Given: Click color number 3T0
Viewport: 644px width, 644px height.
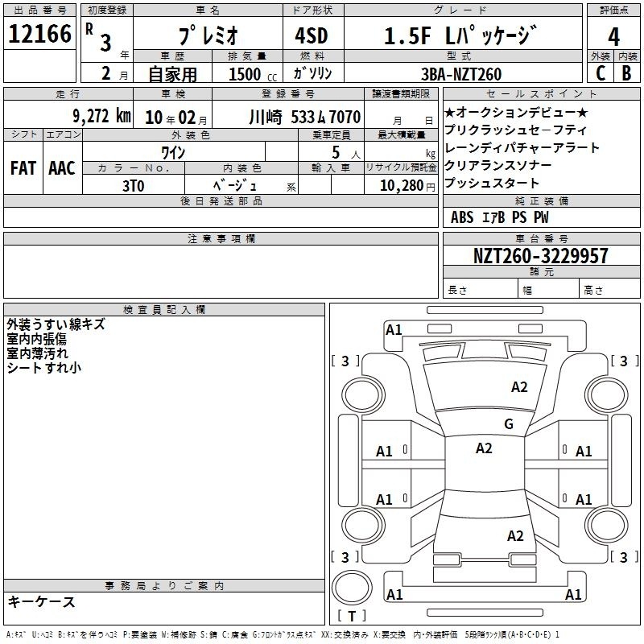Looking at the screenshot, I should pos(134,186).
